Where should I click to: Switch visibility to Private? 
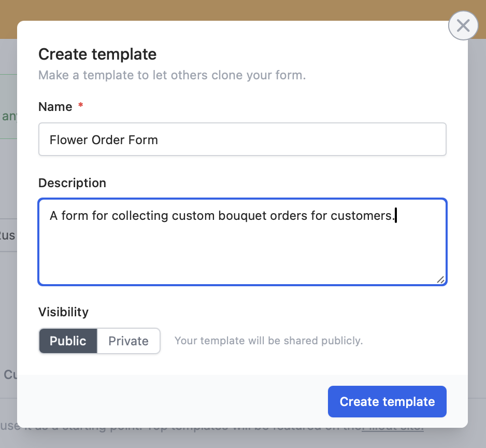tap(128, 341)
